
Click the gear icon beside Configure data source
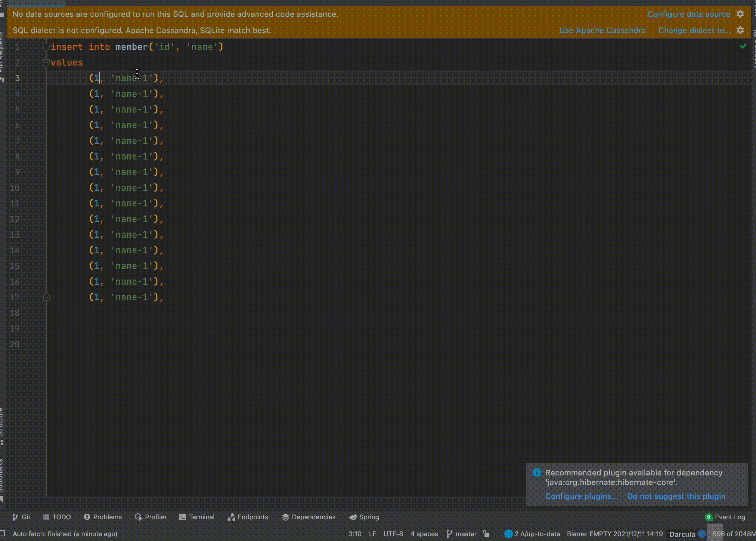[x=740, y=14]
